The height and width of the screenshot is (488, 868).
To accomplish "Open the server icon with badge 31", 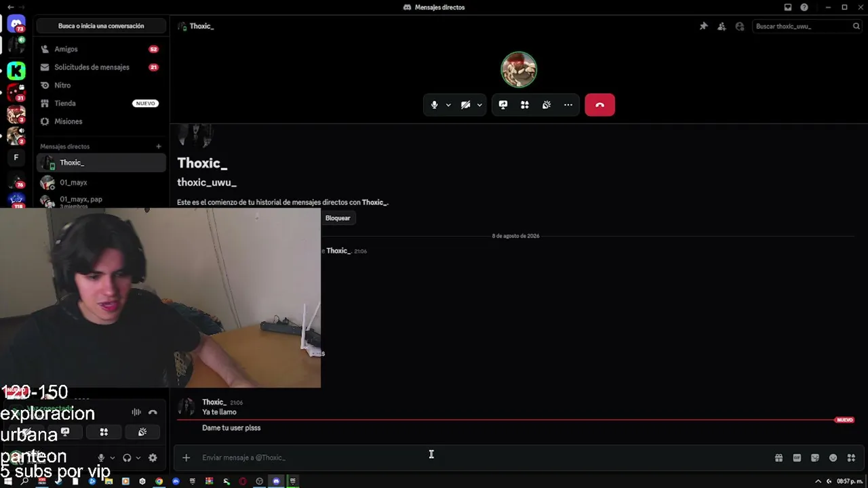I will pyautogui.click(x=16, y=92).
